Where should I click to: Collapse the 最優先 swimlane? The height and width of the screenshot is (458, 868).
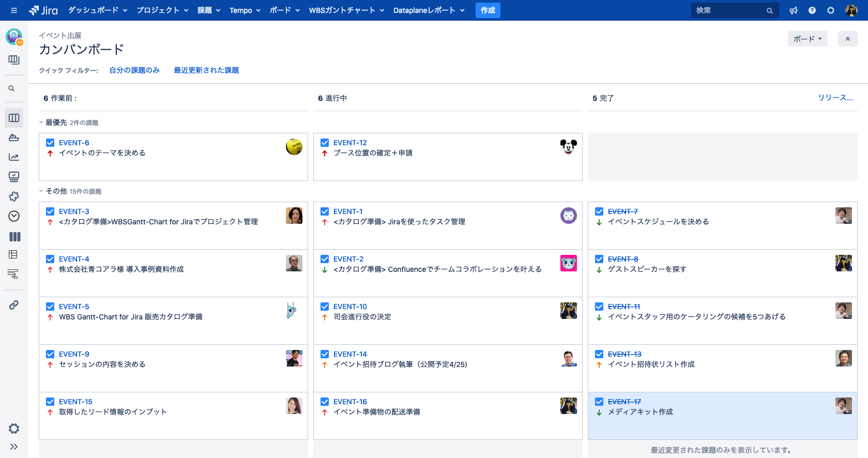click(41, 123)
